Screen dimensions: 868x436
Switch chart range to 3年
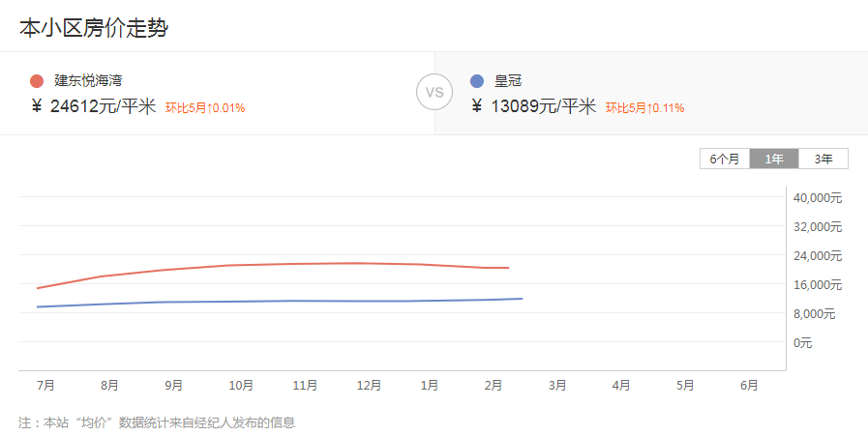[x=823, y=159]
